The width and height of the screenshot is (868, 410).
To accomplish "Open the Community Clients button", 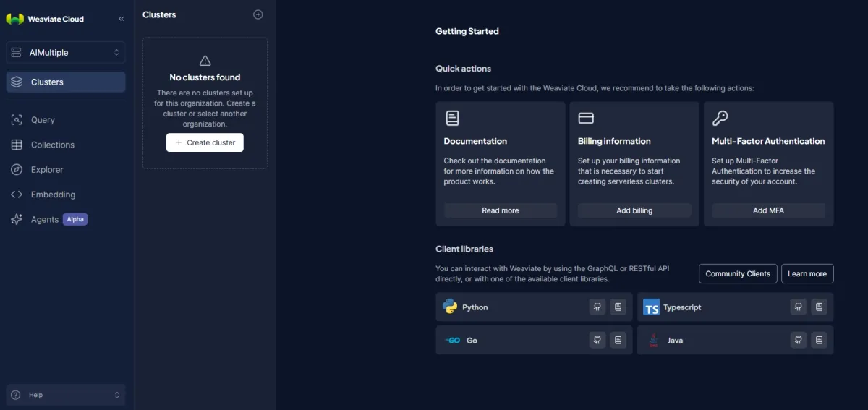I will tap(739, 273).
